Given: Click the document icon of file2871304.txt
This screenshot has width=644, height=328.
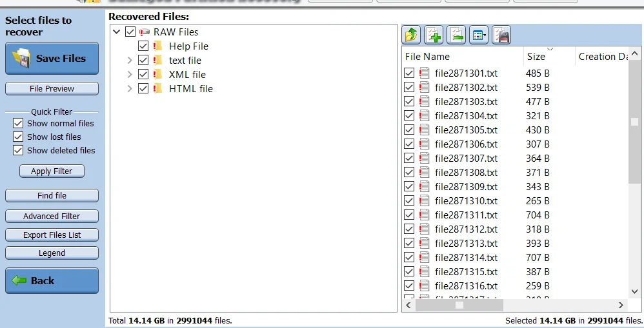Looking at the screenshot, I should (424, 115).
